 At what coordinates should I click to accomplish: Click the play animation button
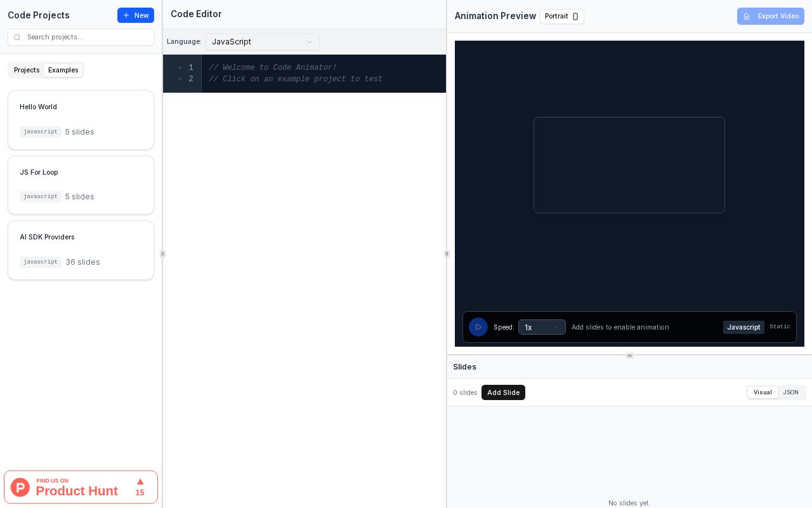478,327
